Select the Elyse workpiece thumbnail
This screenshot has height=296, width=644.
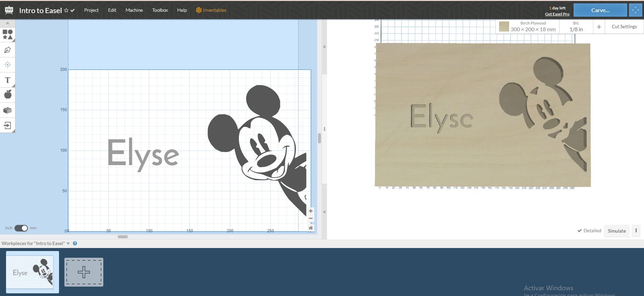[x=33, y=272]
